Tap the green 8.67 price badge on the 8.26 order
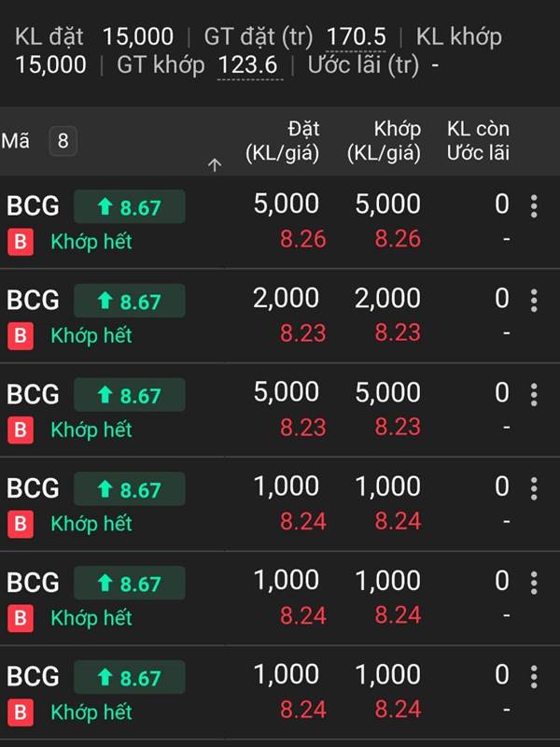This screenshot has height=747, width=560. coord(130,206)
